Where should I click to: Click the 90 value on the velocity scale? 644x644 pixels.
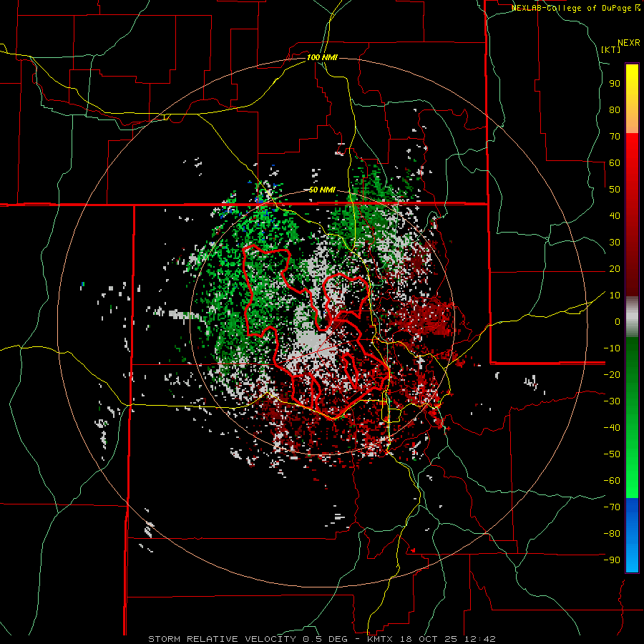click(x=615, y=84)
